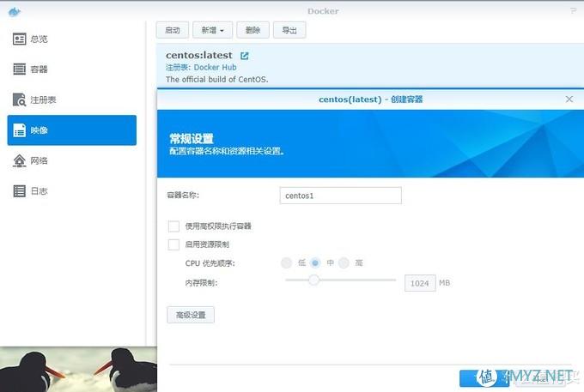Select 高 CPU priority radio button
The image size is (584, 392).
(344, 263)
